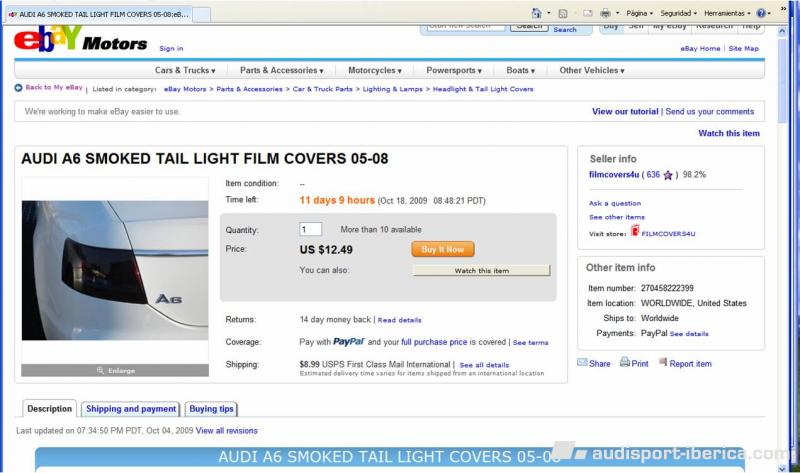This screenshot has width=800, height=473.
Task: Open See all details shipping link
Action: pos(484,365)
